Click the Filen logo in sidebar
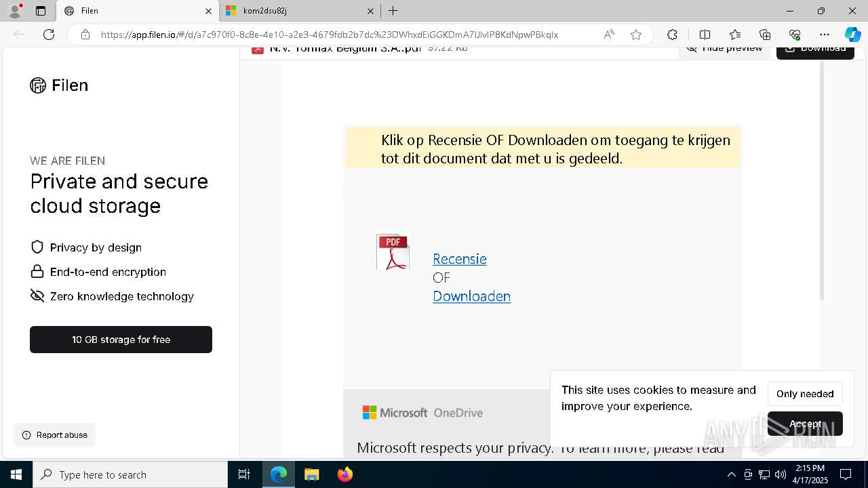 point(59,85)
